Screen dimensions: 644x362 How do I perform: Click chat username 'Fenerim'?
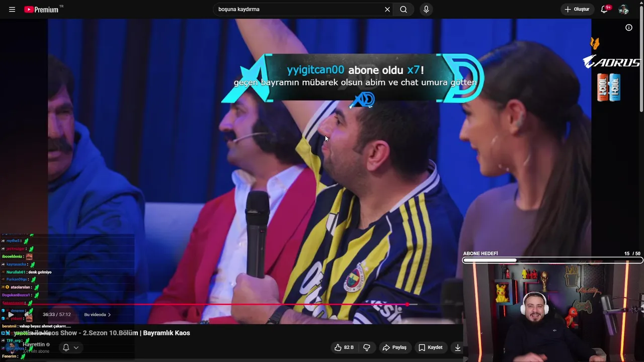(9, 356)
